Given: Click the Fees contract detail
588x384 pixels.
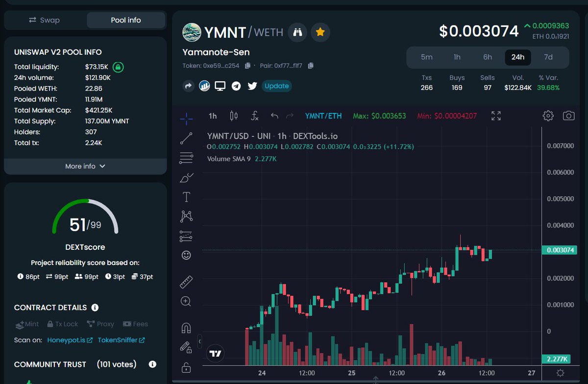Looking at the screenshot, I should click(135, 324).
